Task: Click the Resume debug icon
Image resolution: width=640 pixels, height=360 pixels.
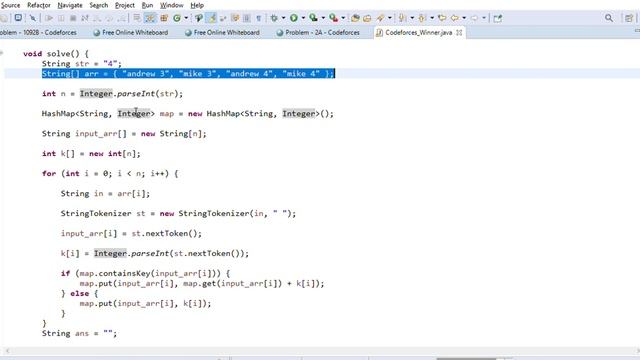Action: click(49, 18)
